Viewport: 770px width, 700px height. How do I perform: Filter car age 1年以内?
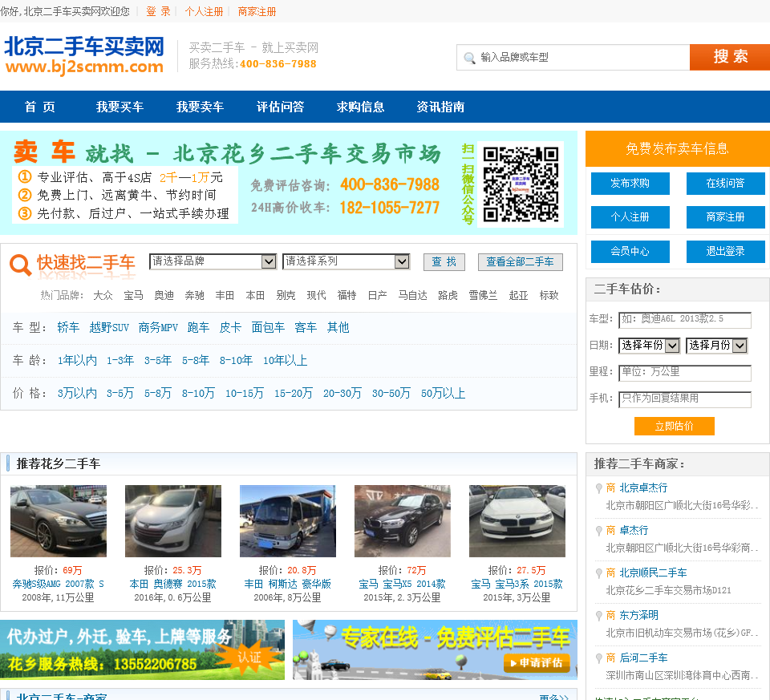(77, 360)
